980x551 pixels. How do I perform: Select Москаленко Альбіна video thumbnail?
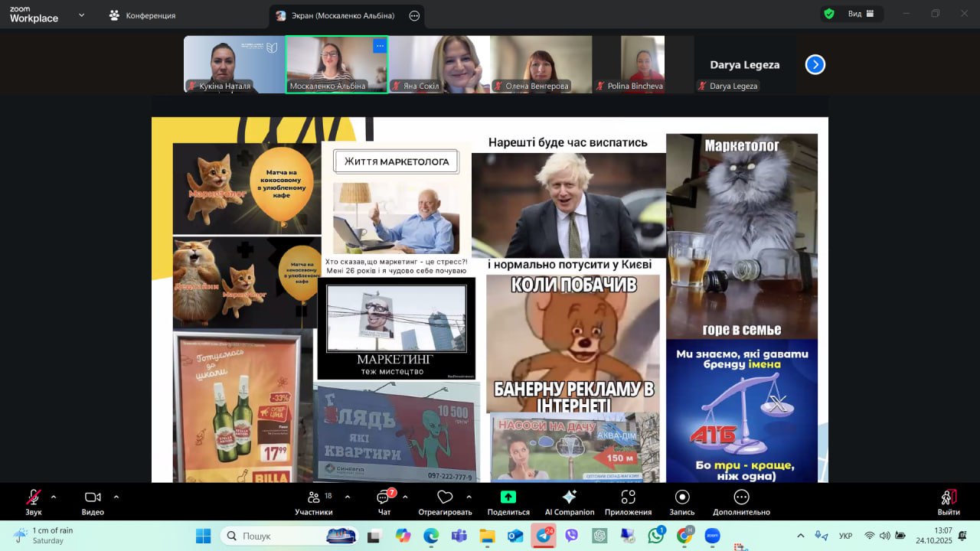click(336, 64)
